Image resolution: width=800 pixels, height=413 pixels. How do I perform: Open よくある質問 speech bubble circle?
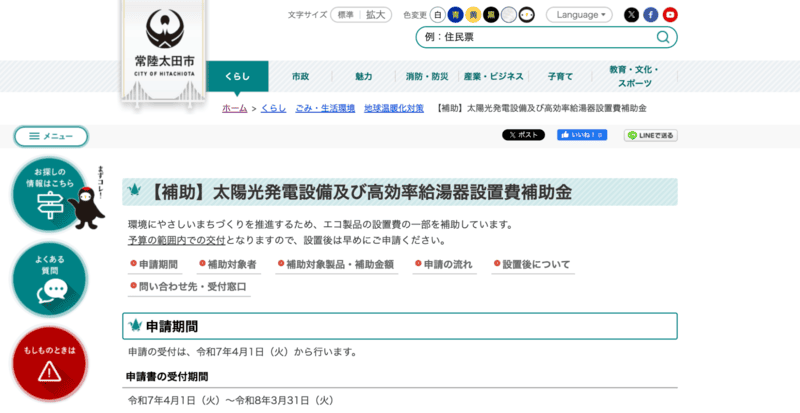coord(49,280)
